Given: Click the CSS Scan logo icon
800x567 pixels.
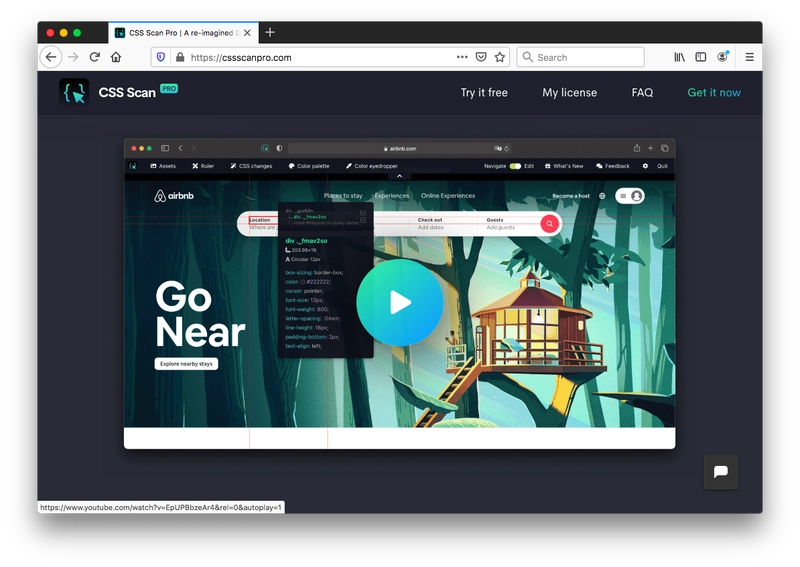Looking at the screenshot, I should click(x=74, y=92).
